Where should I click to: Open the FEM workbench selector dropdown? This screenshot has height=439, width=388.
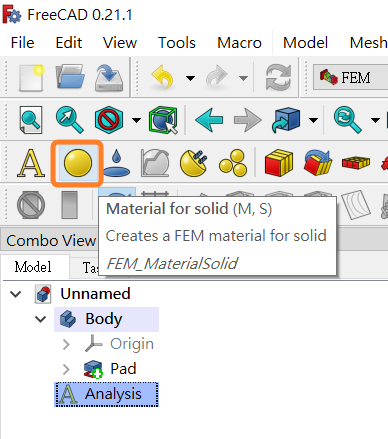[350, 78]
